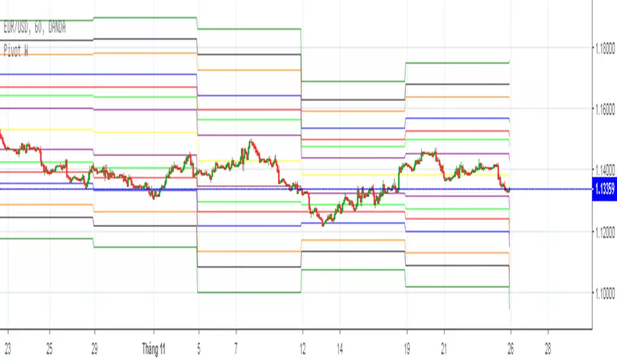Click the date 5 on time axis
617x364 pixels.
[199, 349]
